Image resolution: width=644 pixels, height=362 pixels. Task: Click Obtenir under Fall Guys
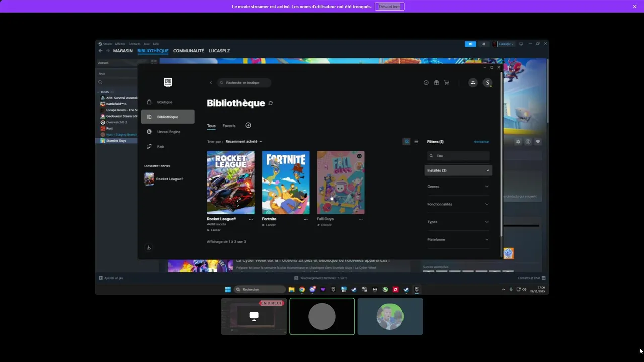[x=325, y=225]
